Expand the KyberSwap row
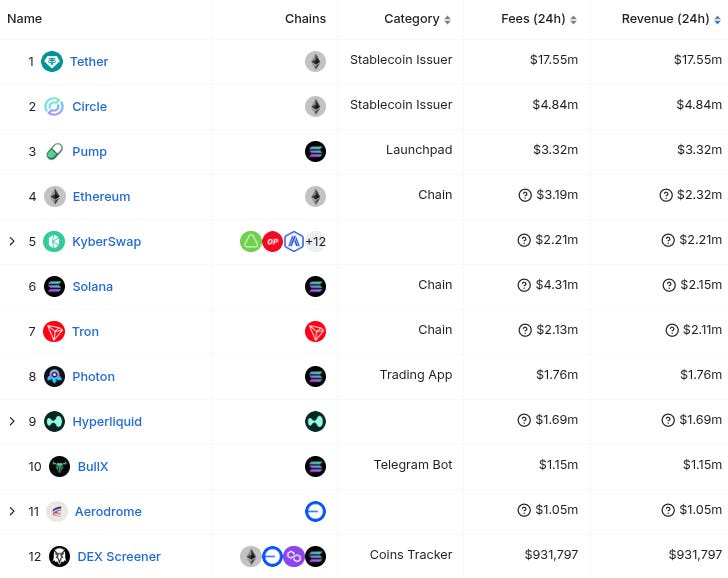The width and height of the screenshot is (728, 578). (12, 241)
